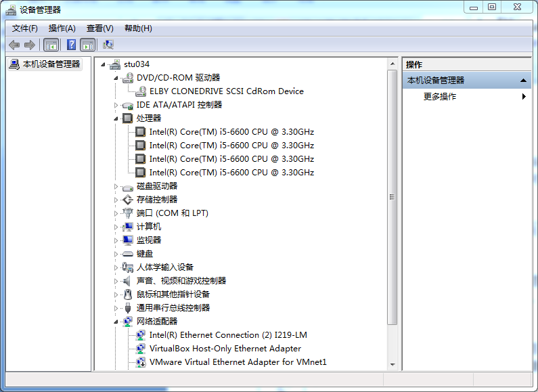Image resolution: width=538 pixels, height=392 pixels.
Task: Select the first Intel Core i5-6600 CPU entry
Action: point(231,132)
